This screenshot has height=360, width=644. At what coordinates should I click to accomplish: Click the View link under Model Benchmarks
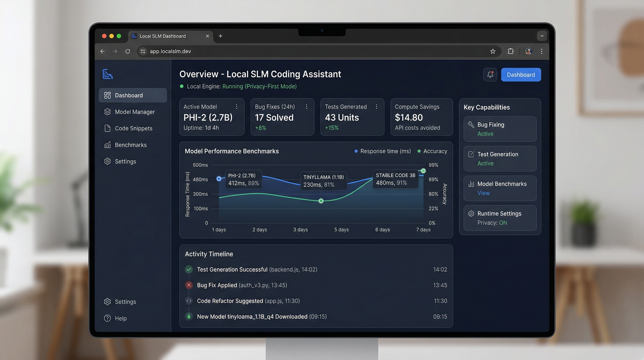pyautogui.click(x=483, y=193)
